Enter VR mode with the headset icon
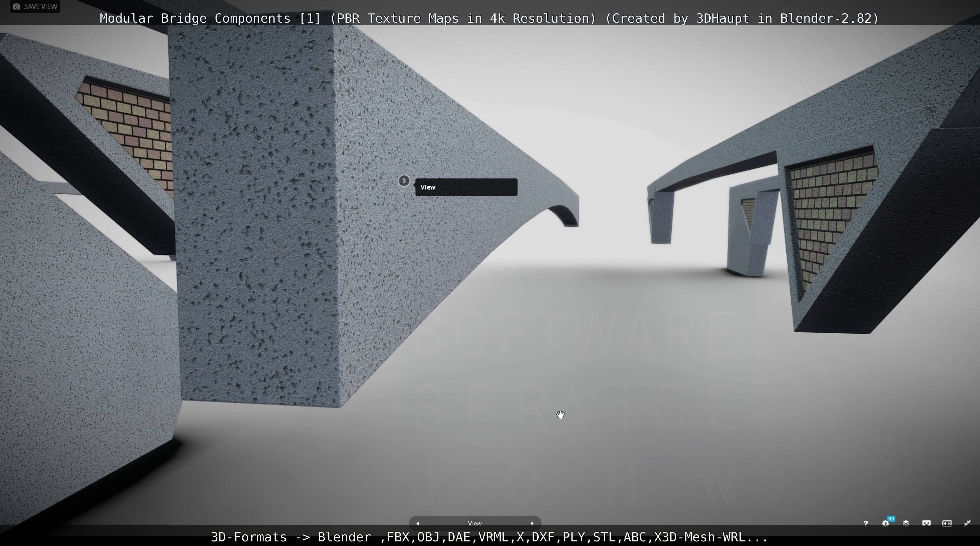Screen dimensions: 980x546 (x=926, y=524)
